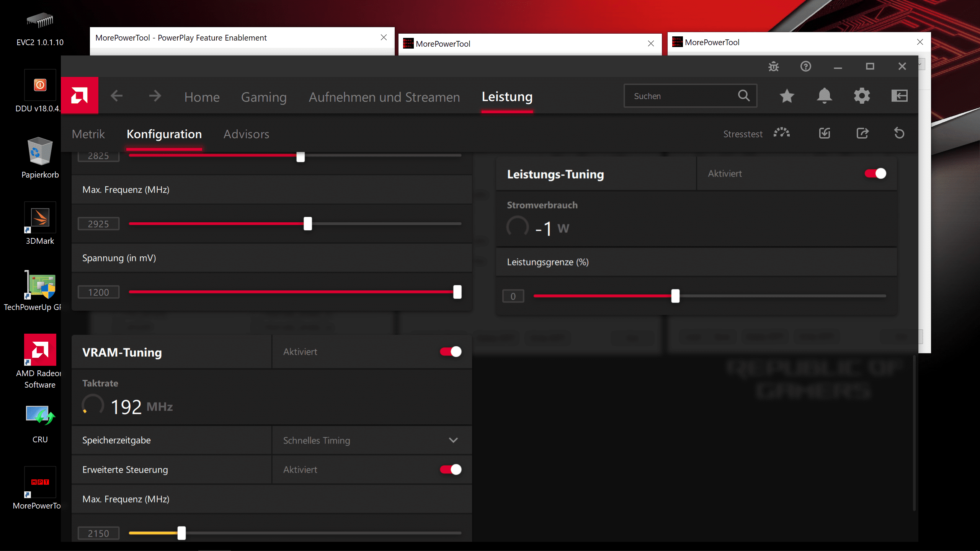Viewport: 980px width, 551px height.
Task: Disable Leistungs-Tuning toggle
Action: (875, 174)
